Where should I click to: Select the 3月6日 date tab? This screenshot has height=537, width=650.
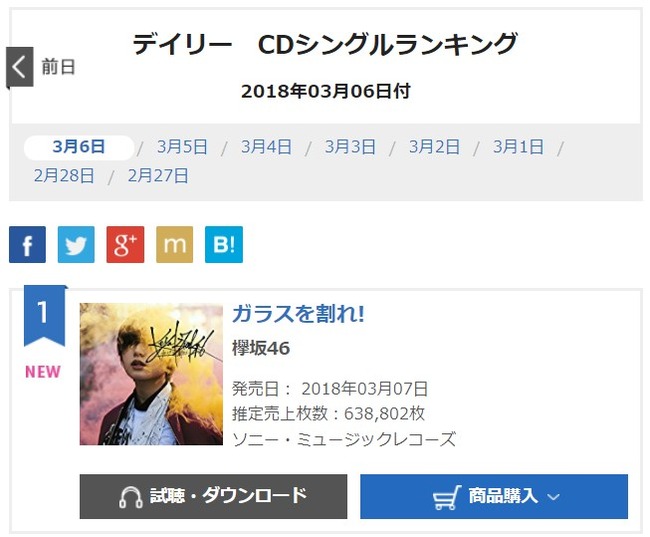tap(79, 147)
